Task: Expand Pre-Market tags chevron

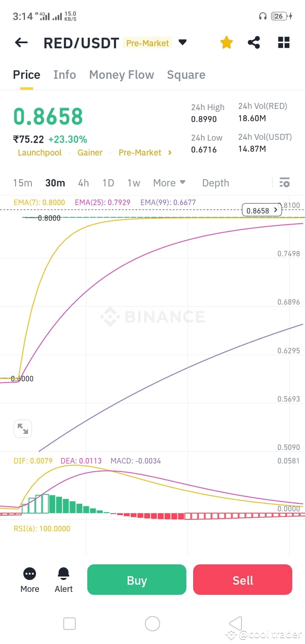Action: pos(170,153)
